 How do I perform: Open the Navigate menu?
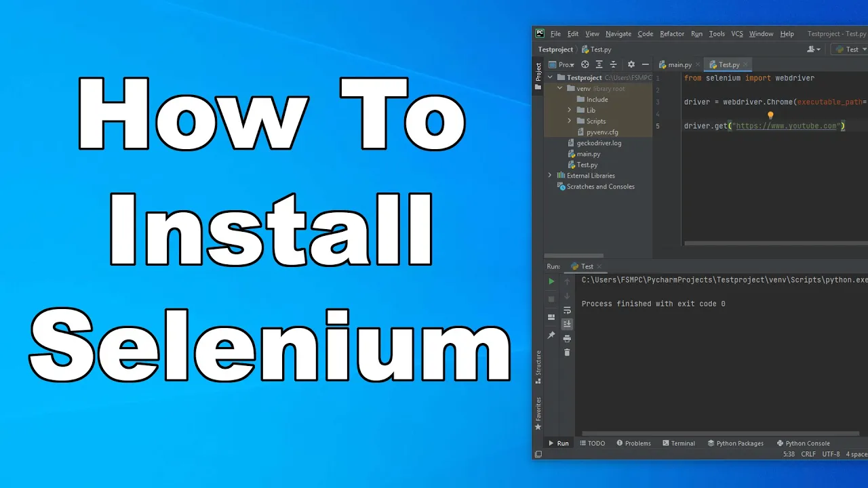[618, 34]
